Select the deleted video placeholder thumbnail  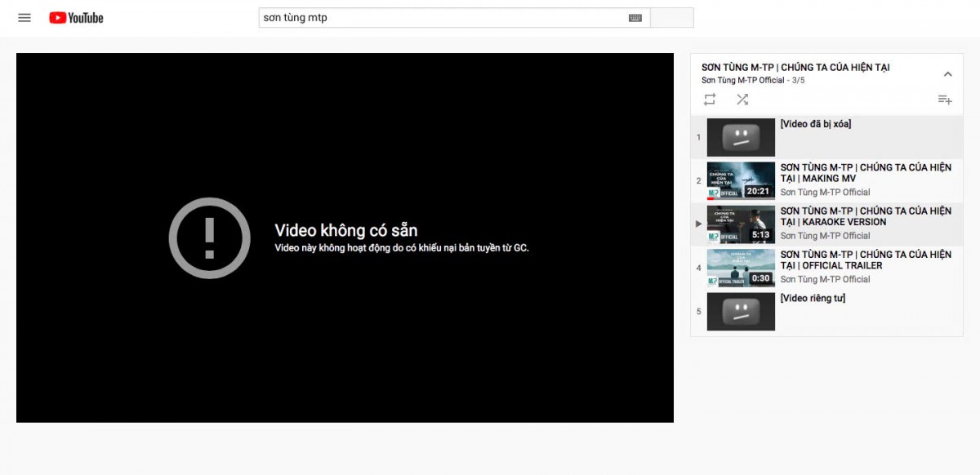(x=741, y=138)
